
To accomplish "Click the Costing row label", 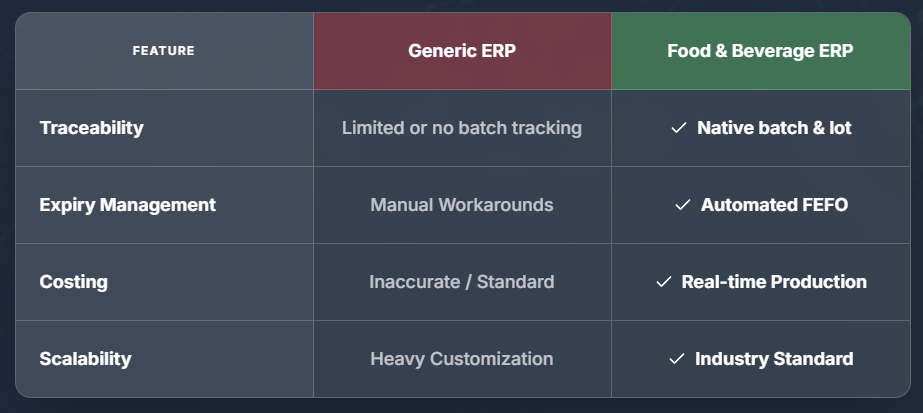I will point(73,282).
